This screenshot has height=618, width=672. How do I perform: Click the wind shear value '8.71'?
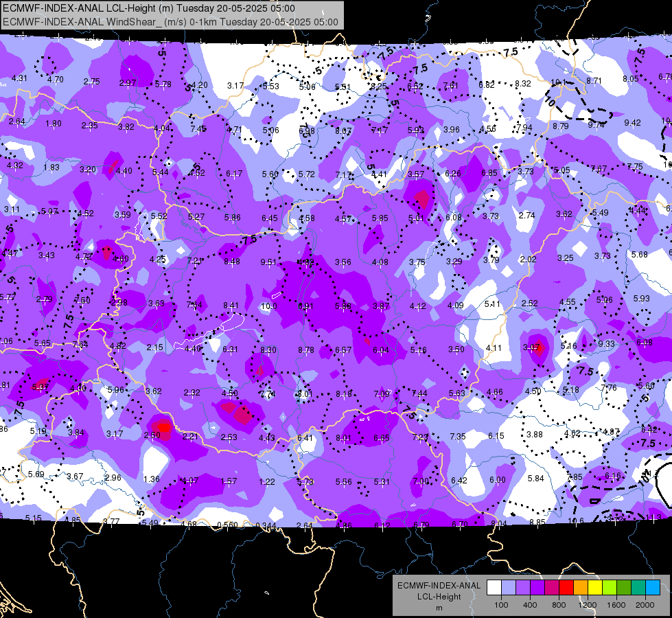point(594,80)
